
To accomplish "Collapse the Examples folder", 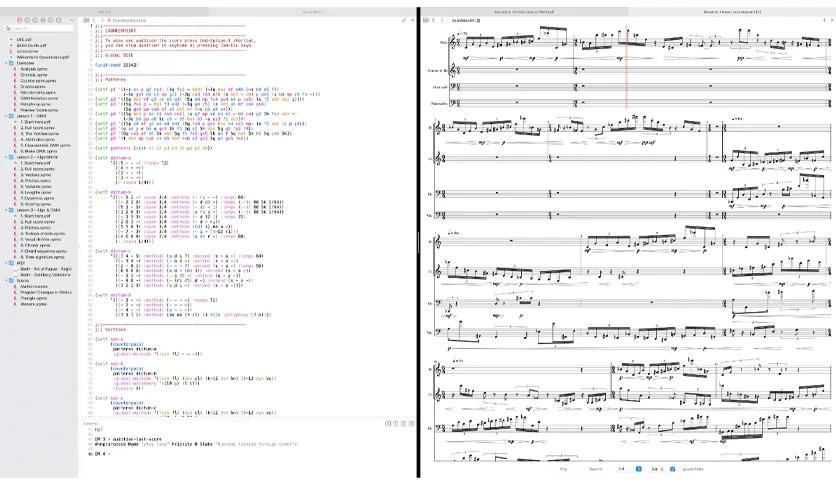I will coord(6,63).
